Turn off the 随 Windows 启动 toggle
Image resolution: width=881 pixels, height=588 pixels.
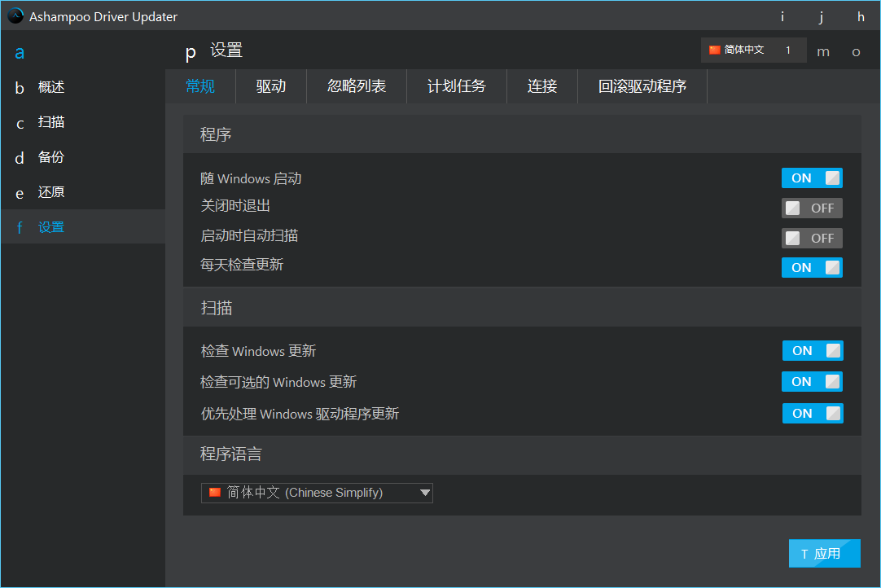812,178
